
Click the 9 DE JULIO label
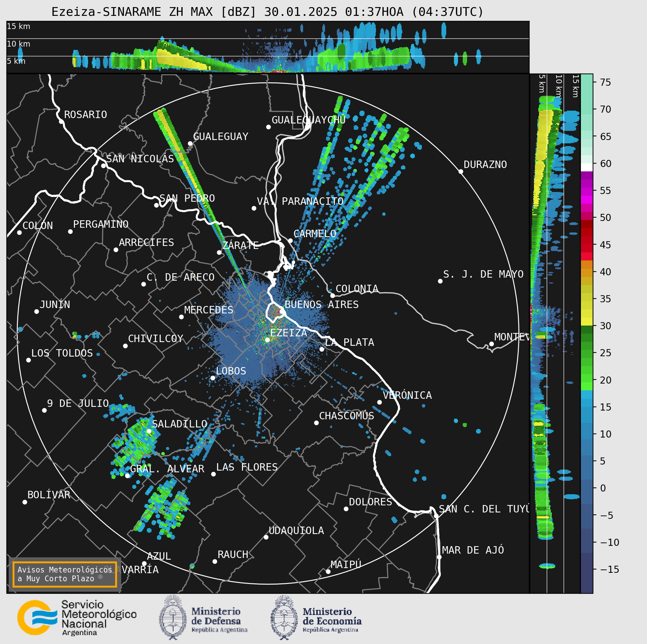point(78,403)
